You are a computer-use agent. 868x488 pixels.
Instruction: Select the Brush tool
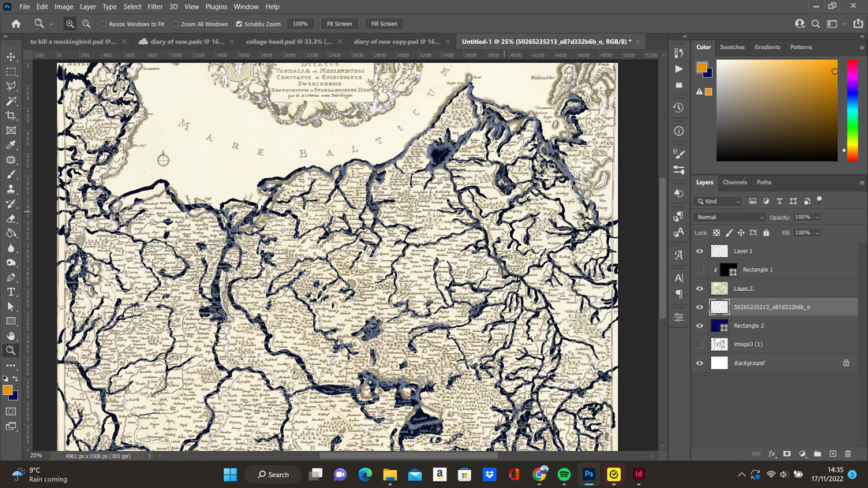click(10, 174)
